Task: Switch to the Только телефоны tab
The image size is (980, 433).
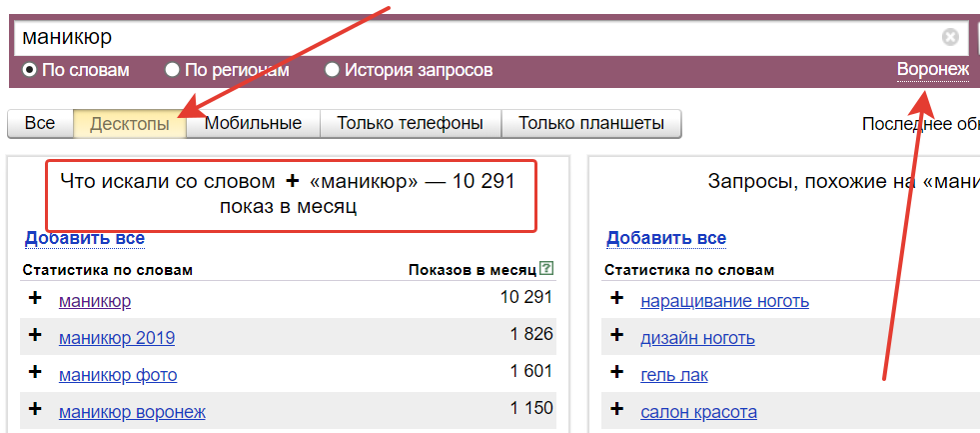Action: (x=410, y=123)
